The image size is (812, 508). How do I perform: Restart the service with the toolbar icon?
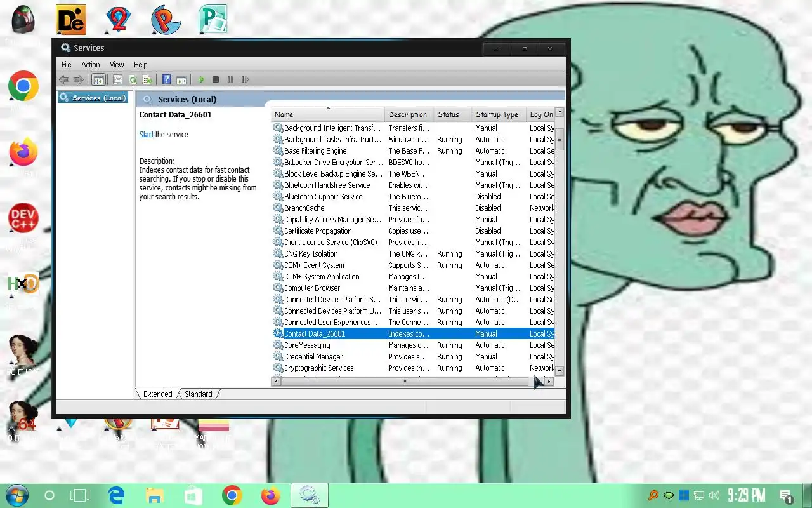(x=245, y=79)
